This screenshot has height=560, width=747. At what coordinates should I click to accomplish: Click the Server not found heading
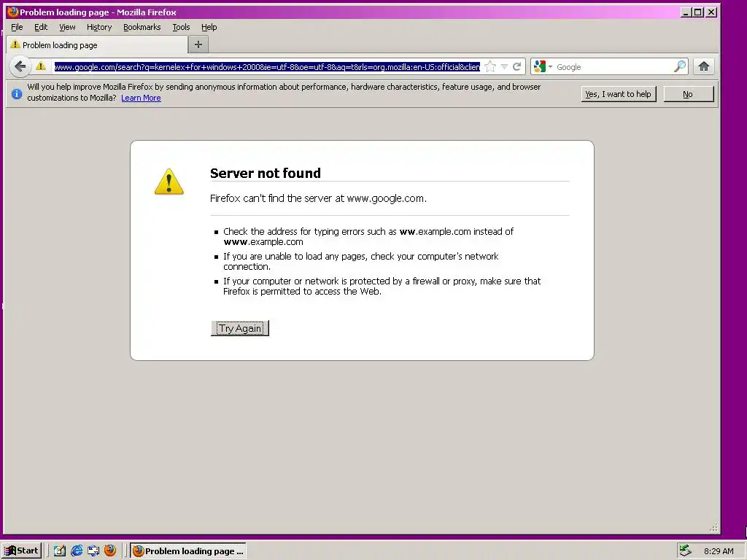coord(266,173)
